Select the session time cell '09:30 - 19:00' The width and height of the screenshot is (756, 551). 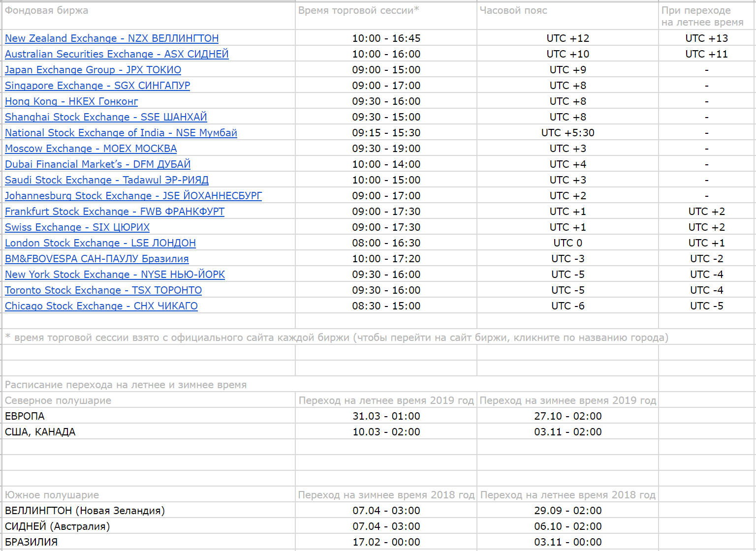click(386, 149)
